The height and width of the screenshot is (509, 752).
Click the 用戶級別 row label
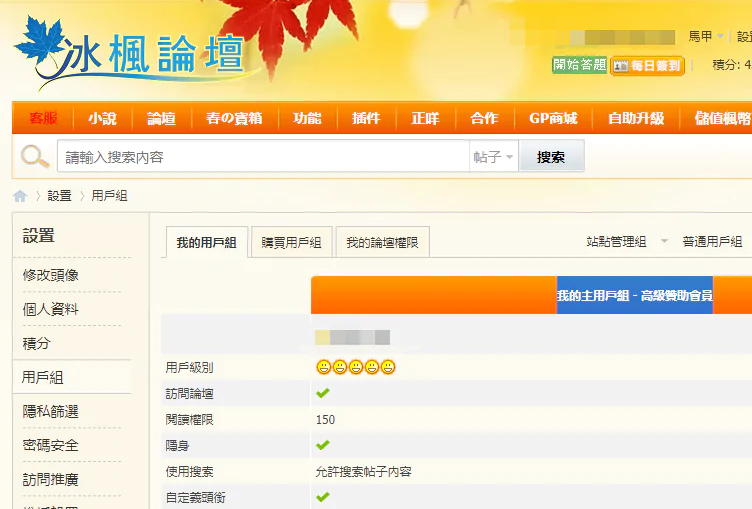click(x=189, y=367)
